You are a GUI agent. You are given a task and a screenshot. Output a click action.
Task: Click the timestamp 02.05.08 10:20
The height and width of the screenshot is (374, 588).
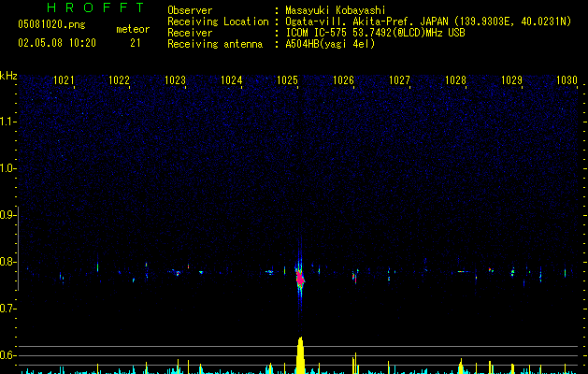[x=57, y=43]
